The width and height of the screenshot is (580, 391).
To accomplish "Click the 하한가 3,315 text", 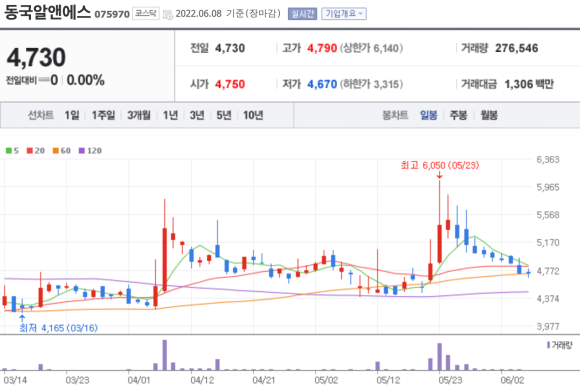I will tap(371, 84).
